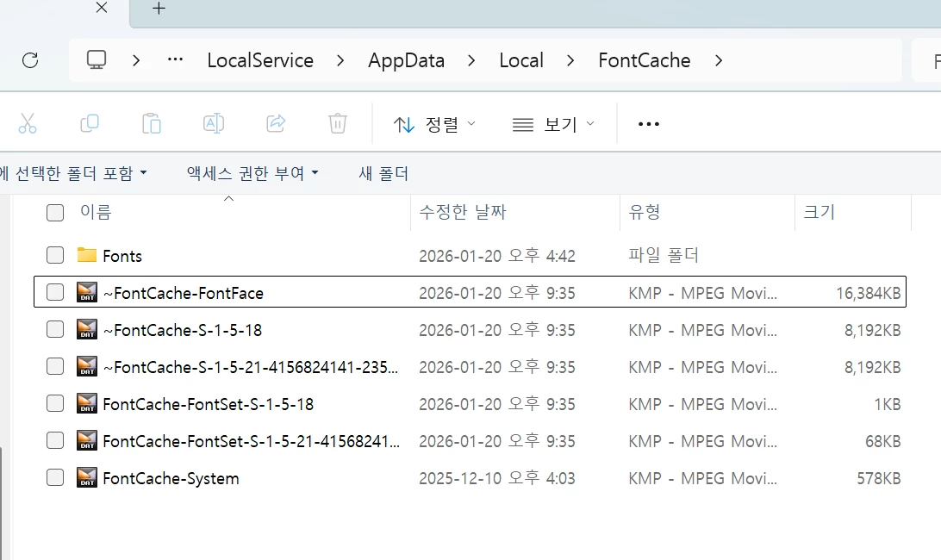Click the 새 폴더 button
This screenshot has height=560, width=941.
(x=383, y=173)
